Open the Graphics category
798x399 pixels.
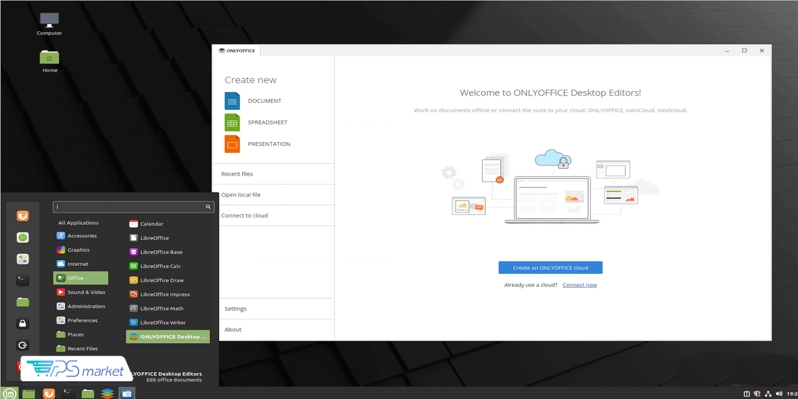click(x=81, y=250)
